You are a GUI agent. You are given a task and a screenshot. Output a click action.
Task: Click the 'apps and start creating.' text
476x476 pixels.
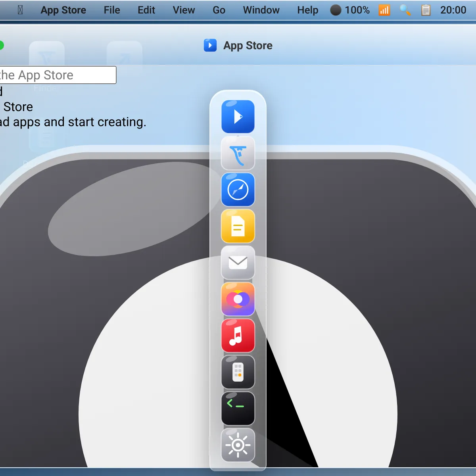tap(80, 122)
